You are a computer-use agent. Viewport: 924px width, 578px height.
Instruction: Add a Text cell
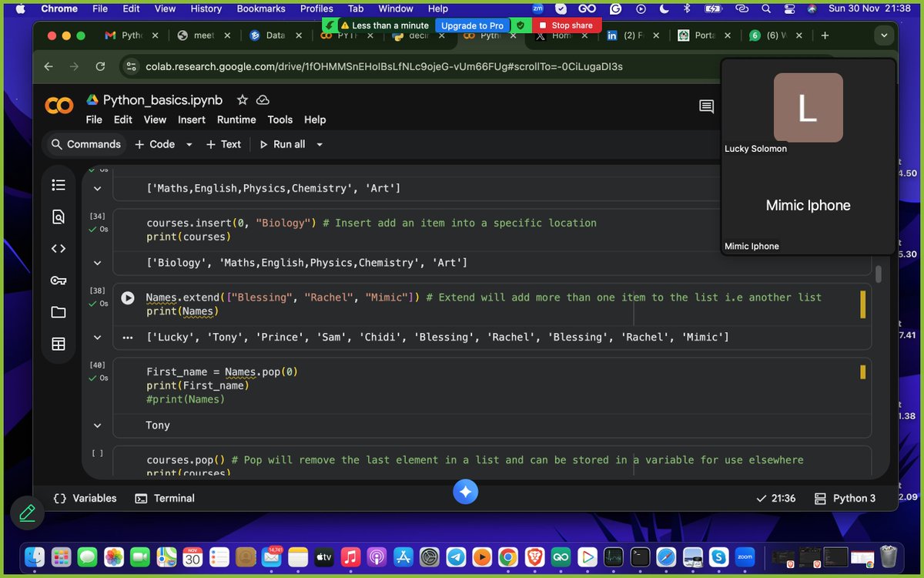pyautogui.click(x=223, y=144)
